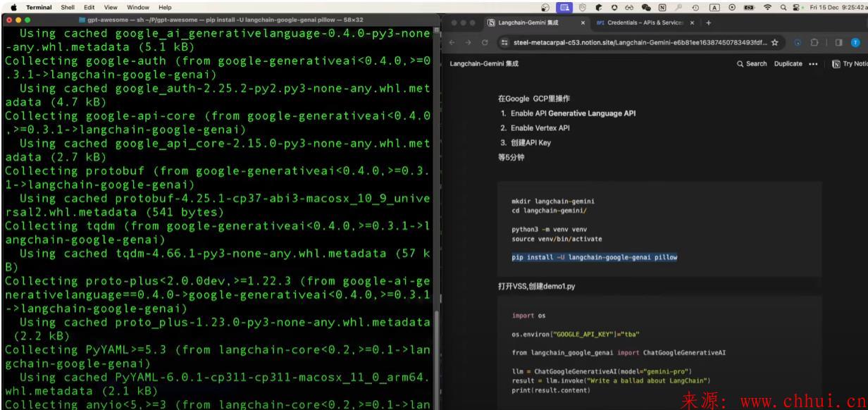Open Time Machine menu bar icon
The width and height of the screenshot is (868, 410).
tap(697, 7)
